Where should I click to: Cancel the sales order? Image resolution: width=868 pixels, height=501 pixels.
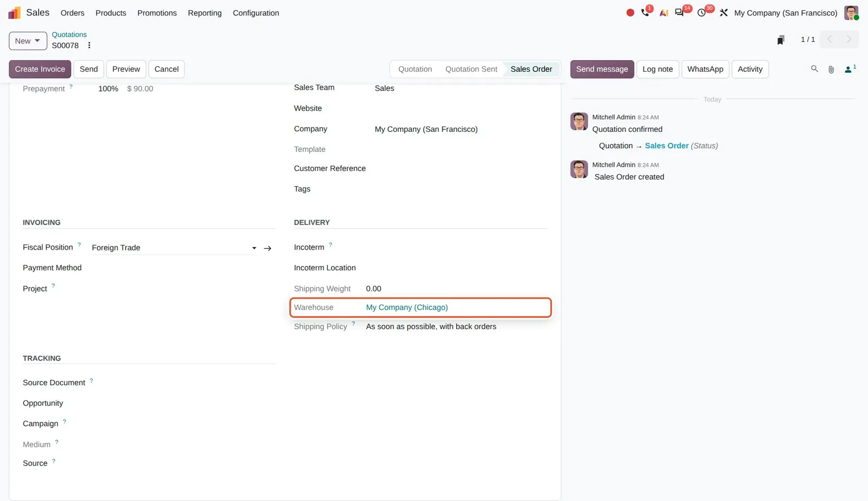167,69
